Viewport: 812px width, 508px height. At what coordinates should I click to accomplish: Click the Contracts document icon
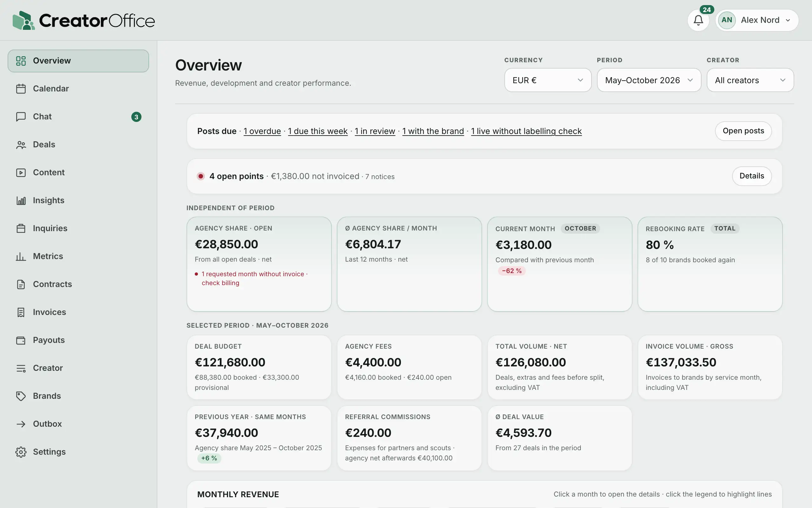[21, 284]
